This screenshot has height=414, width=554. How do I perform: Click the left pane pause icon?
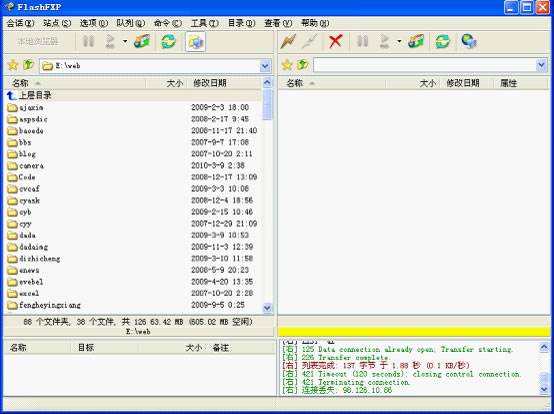(88, 42)
